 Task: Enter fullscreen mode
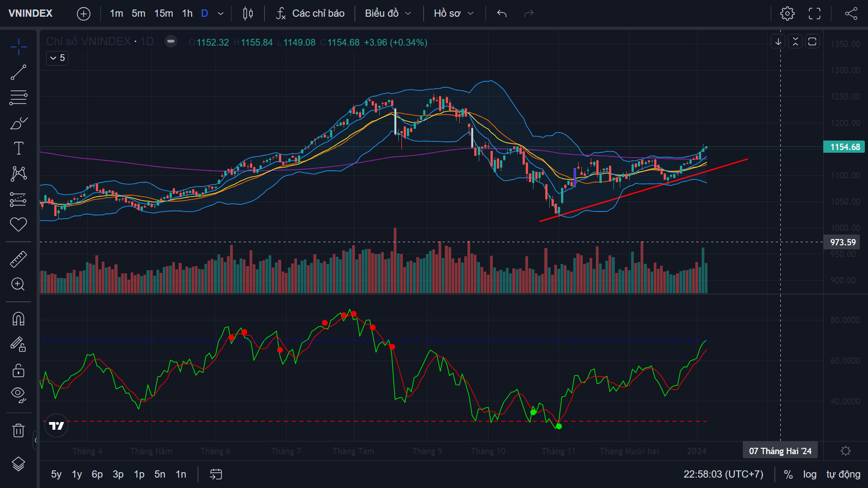click(815, 14)
